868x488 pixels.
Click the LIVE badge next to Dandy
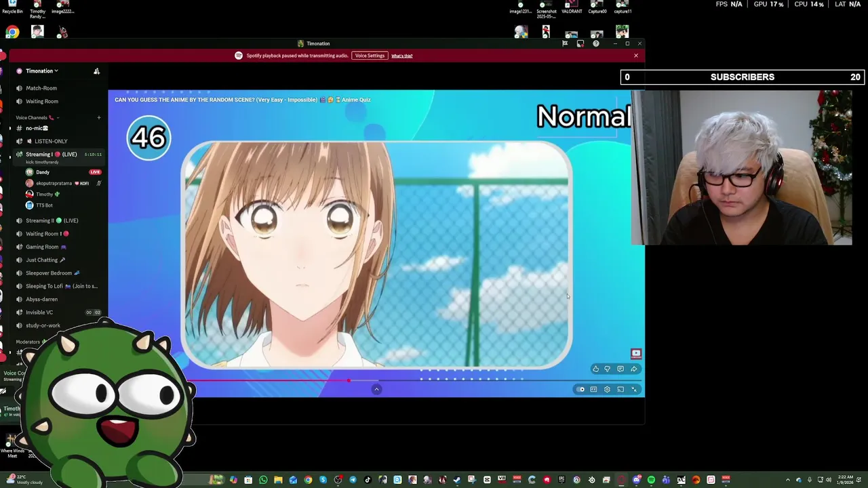pyautogui.click(x=96, y=172)
